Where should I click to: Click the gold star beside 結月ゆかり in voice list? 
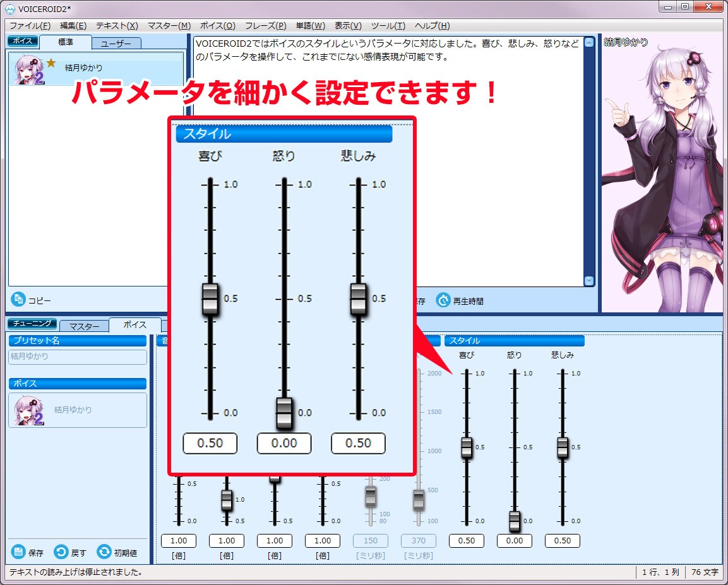51,62
